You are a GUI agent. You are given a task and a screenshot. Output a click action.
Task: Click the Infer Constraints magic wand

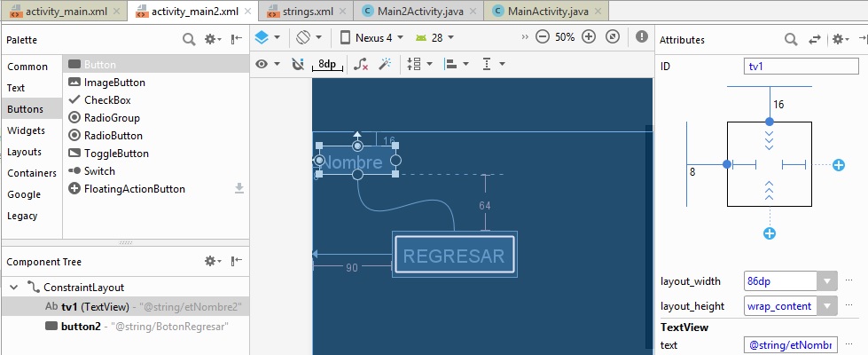(x=385, y=64)
